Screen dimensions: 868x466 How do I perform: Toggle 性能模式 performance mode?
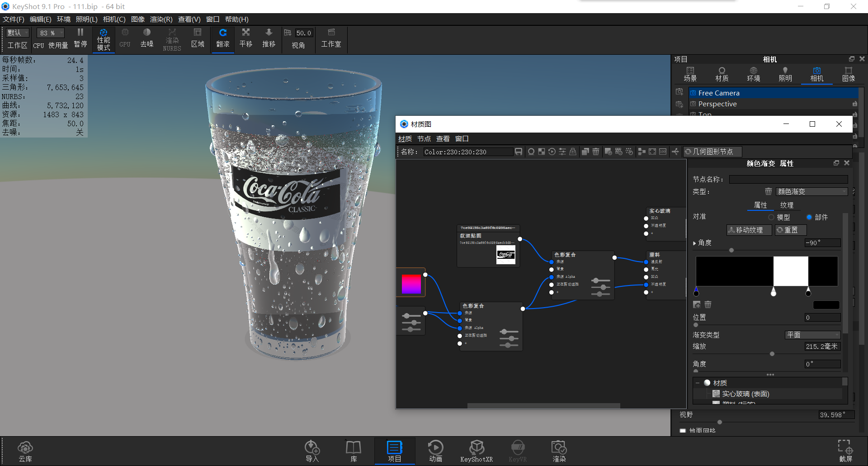pyautogui.click(x=104, y=39)
